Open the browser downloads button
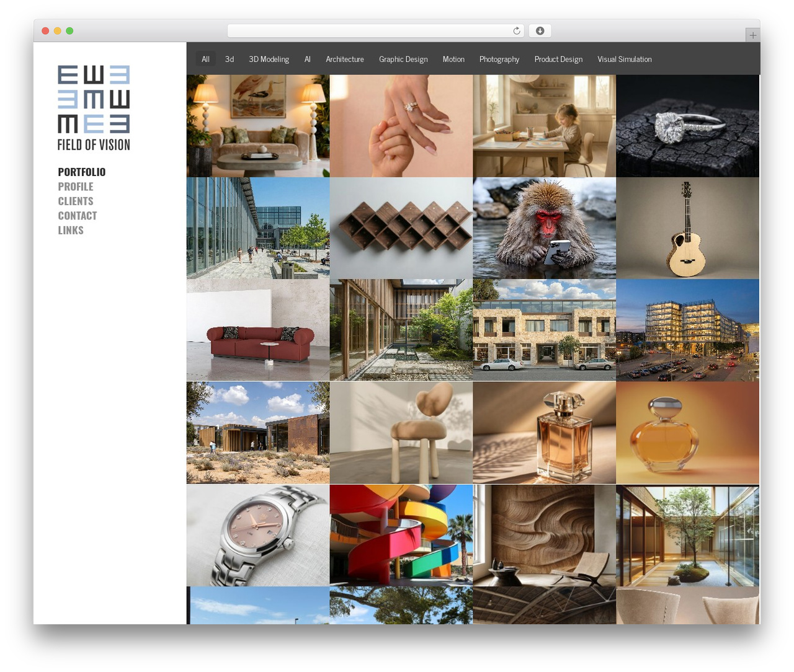 point(540,31)
